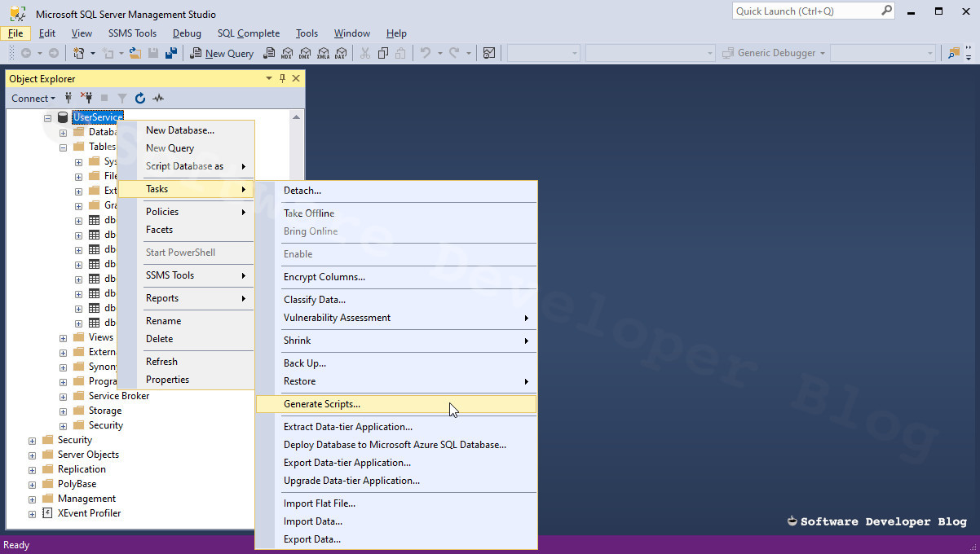This screenshot has width=980, height=554.
Task: Click the MDX query icon
Action: [x=287, y=53]
